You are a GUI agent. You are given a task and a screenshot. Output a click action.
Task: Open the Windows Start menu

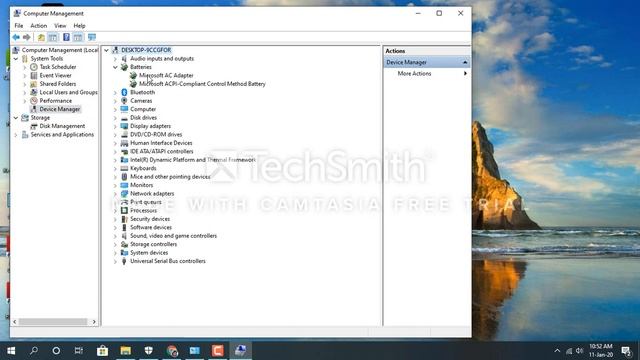coord(11,351)
